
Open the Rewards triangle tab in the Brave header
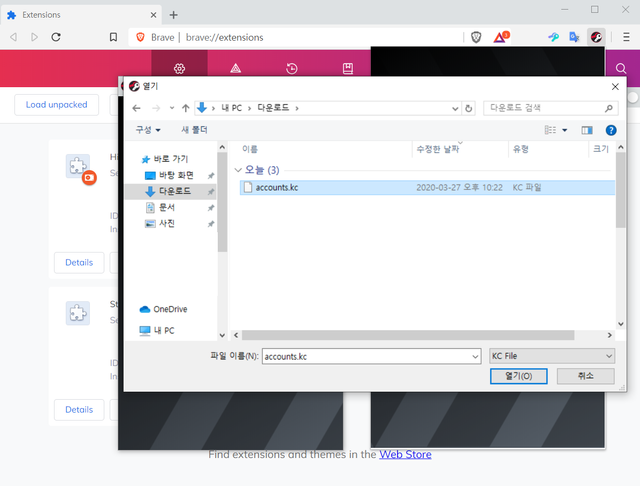(x=236, y=68)
